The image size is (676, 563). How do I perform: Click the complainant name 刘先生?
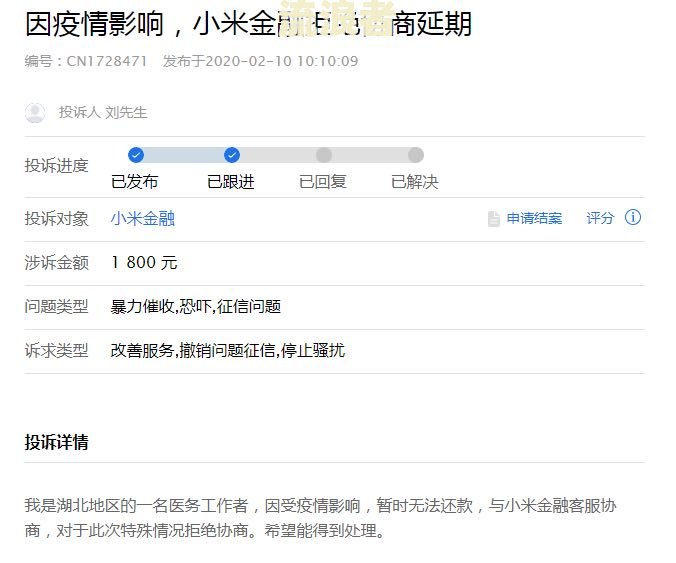126,113
